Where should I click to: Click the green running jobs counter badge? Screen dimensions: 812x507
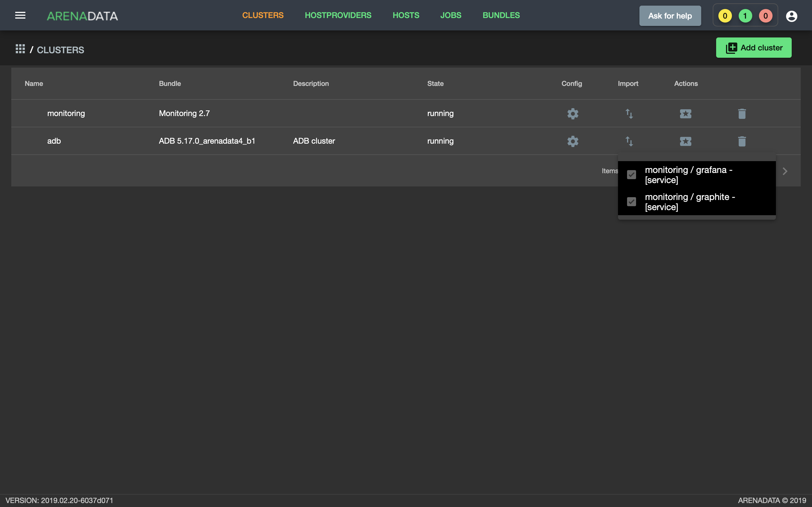click(745, 16)
